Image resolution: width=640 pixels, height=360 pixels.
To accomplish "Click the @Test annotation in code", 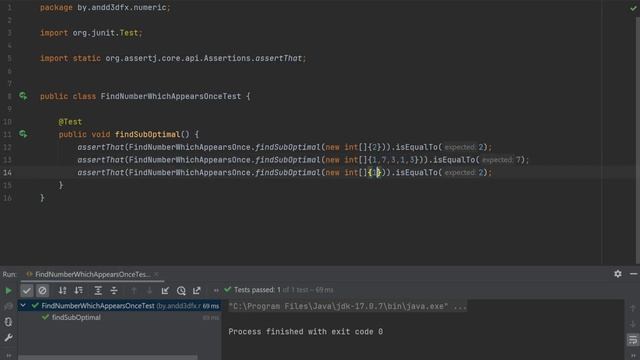I will tap(70, 122).
